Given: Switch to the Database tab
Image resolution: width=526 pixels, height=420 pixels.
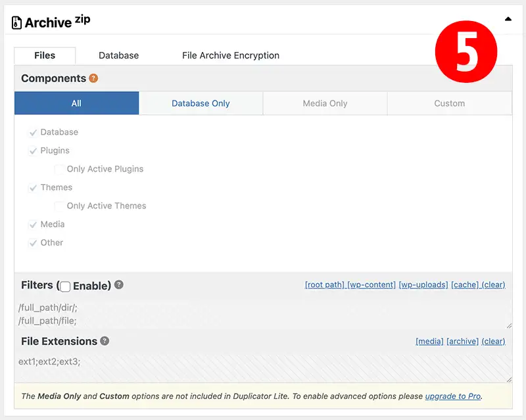Looking at the screenshot, I should click(x=119, y=55).
